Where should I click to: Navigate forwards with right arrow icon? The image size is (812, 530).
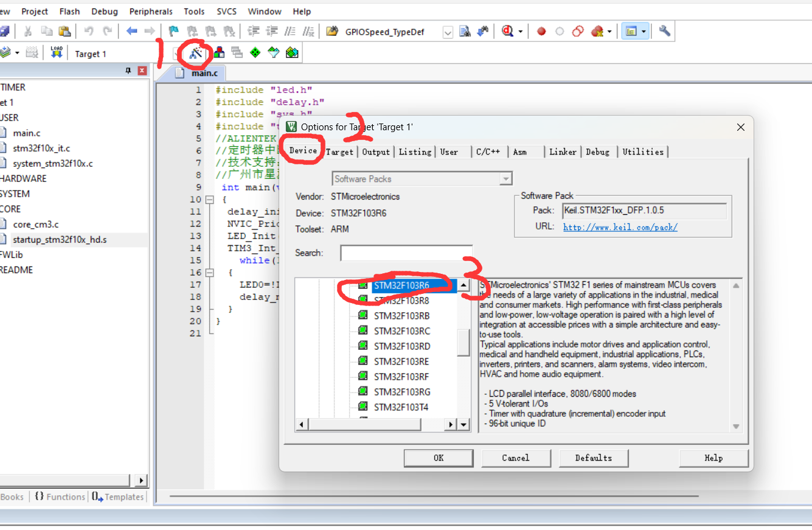point(149,31)
